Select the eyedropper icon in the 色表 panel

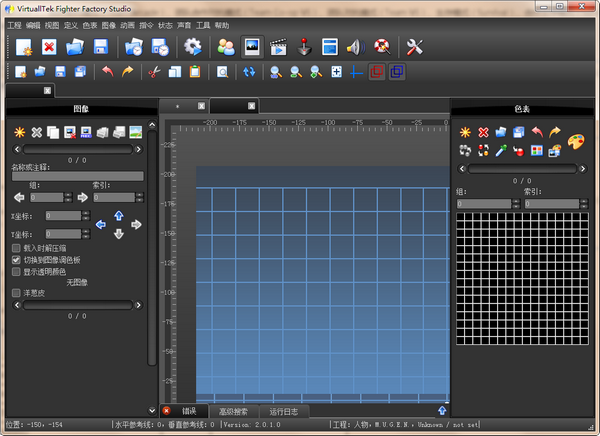500,151
